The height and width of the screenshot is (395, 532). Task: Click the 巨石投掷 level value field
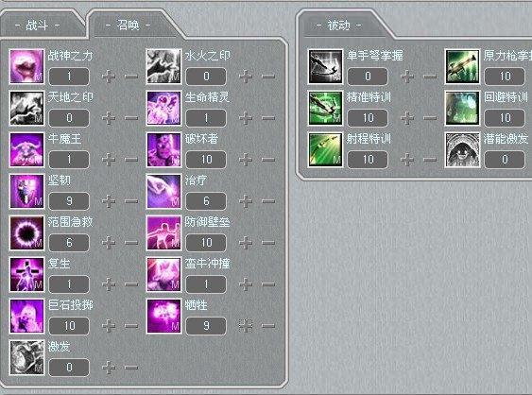[x=69, y=326]
